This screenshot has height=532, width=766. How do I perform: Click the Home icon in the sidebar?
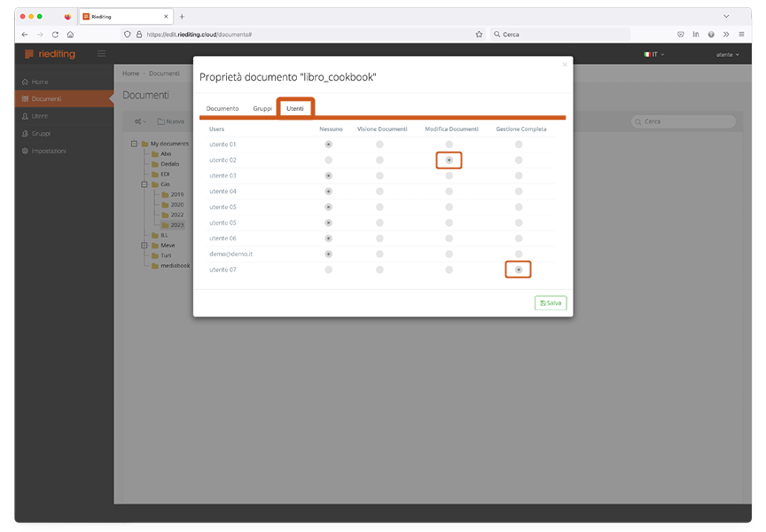click(25, 82)
